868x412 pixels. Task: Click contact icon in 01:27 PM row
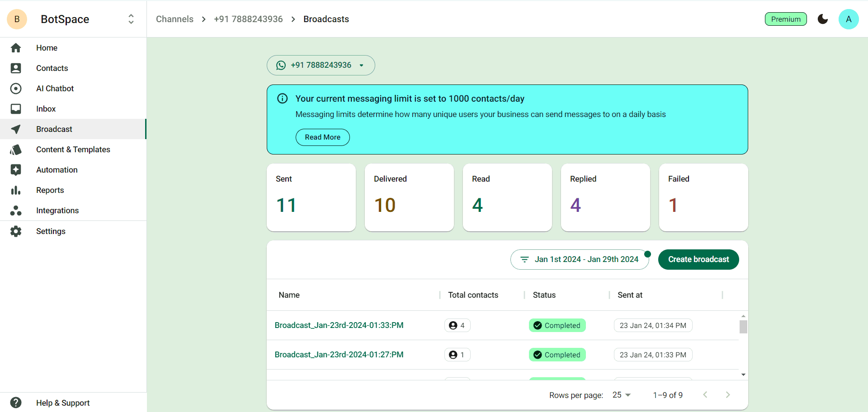(453, 355)
